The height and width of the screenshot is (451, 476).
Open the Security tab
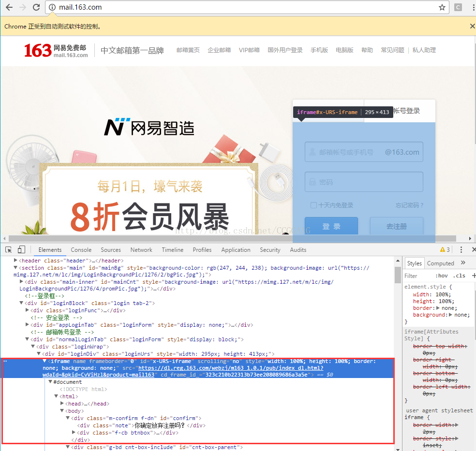pyautogui.click(x=270, y=249)
